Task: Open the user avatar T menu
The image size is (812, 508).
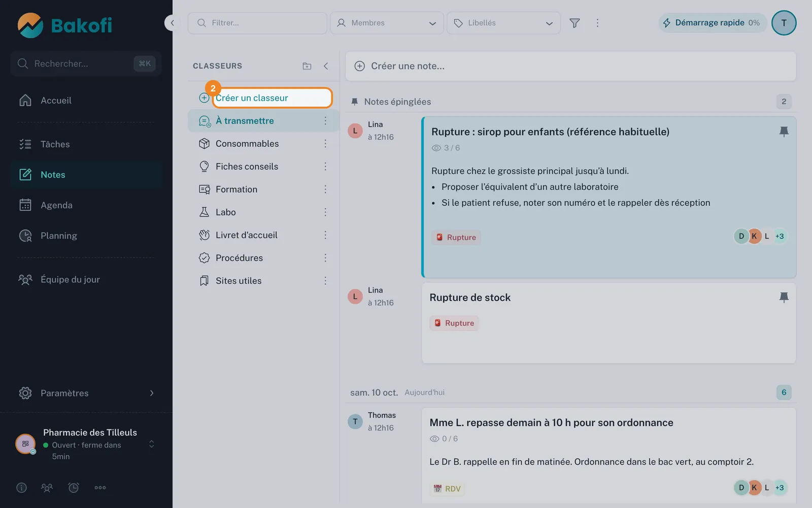Action: [784, 23]
